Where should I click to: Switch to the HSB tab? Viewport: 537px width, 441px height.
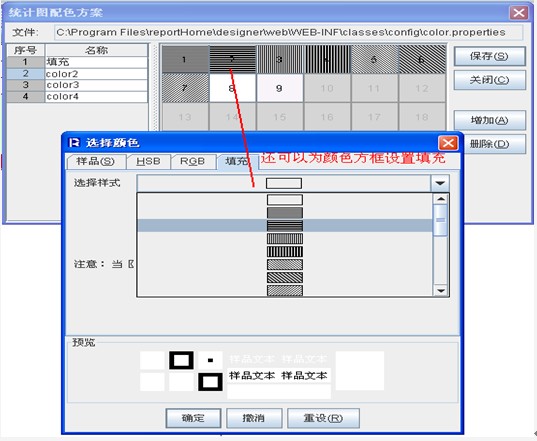148,161
